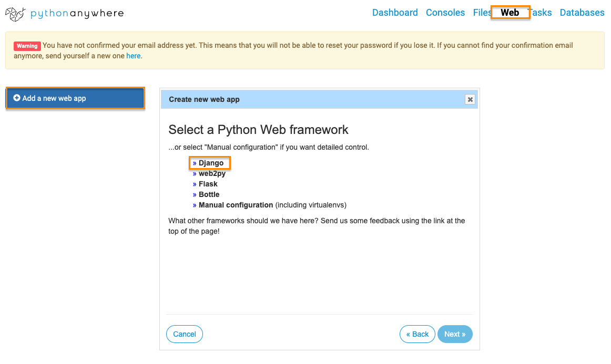Screen dimensions: 611x364
Task: Click the Next » button
Action: [455, 334]
